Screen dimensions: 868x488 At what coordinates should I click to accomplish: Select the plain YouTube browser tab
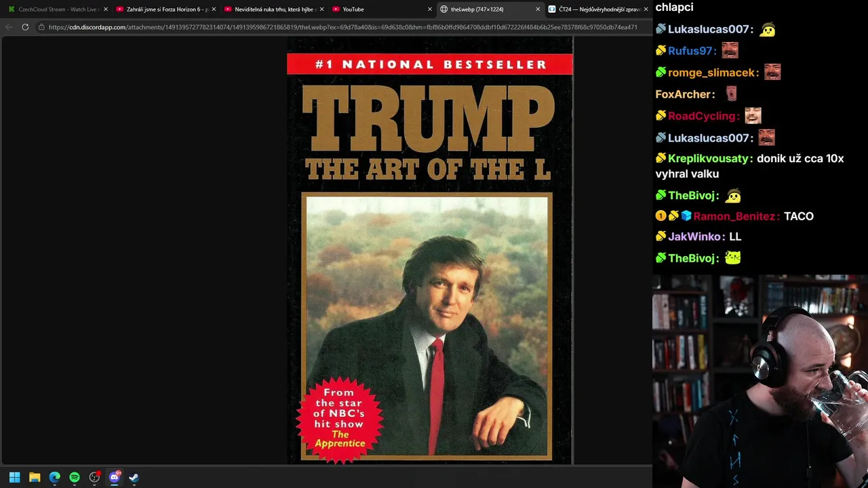click(381, 9)
